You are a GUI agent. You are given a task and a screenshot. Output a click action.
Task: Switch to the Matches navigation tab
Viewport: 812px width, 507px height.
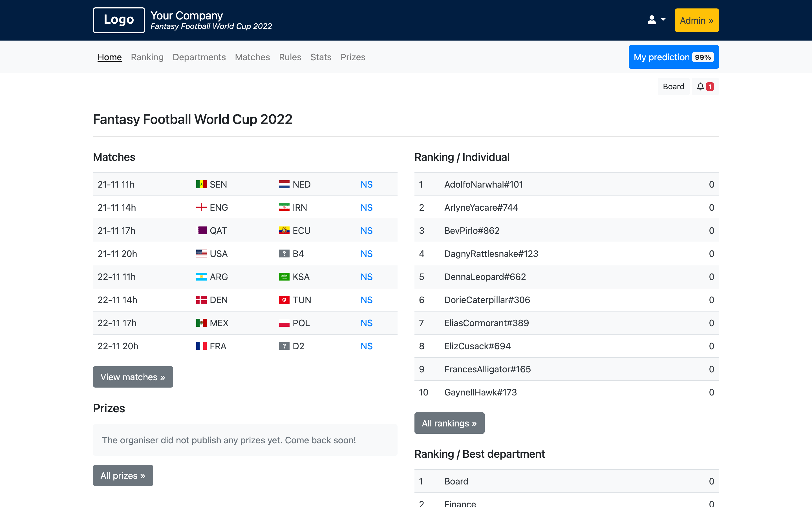(x=252, y=57)
